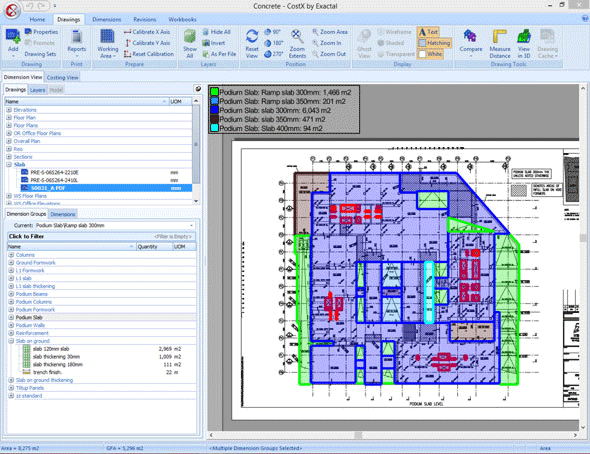Open drawing Properties
This screenshot has height=454, width=590.
pos(41,32)
